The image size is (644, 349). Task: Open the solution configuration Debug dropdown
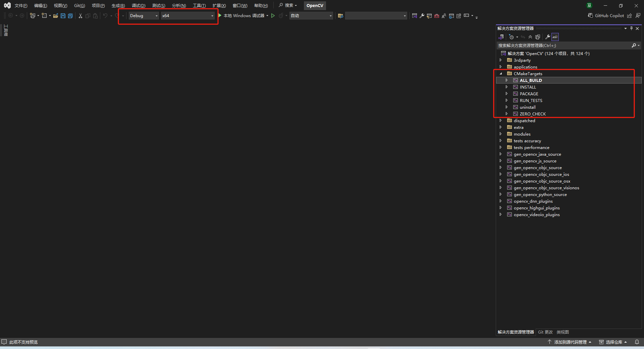(156, 16)
